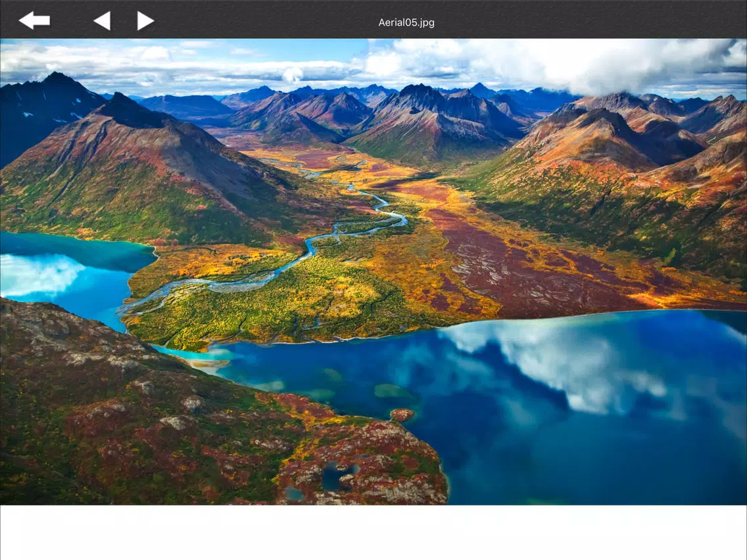This screenshot has width=747, height=560.
Task: Click the empty toolbar area right of title
Action: point(590,21)
